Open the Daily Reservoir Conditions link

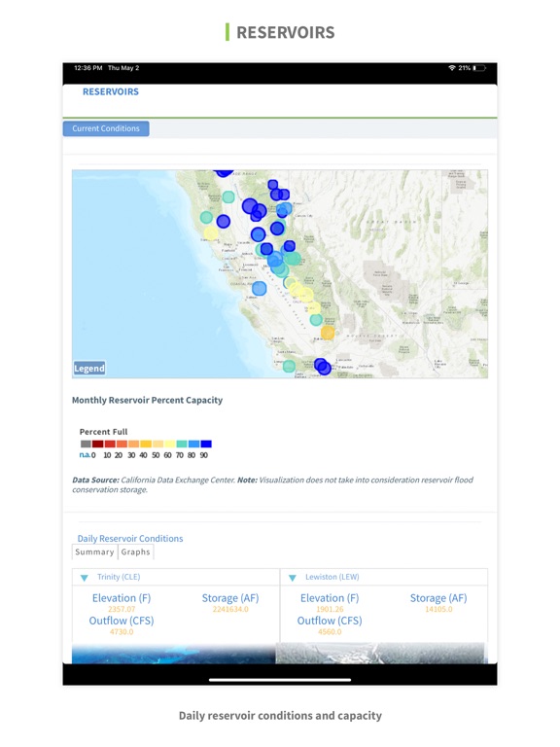130,538
